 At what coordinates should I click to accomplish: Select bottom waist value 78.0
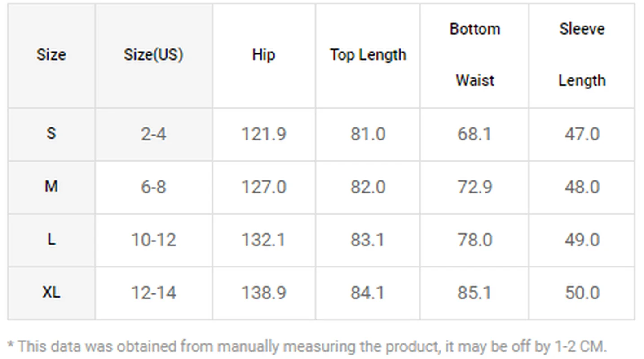tap(475, 240)
